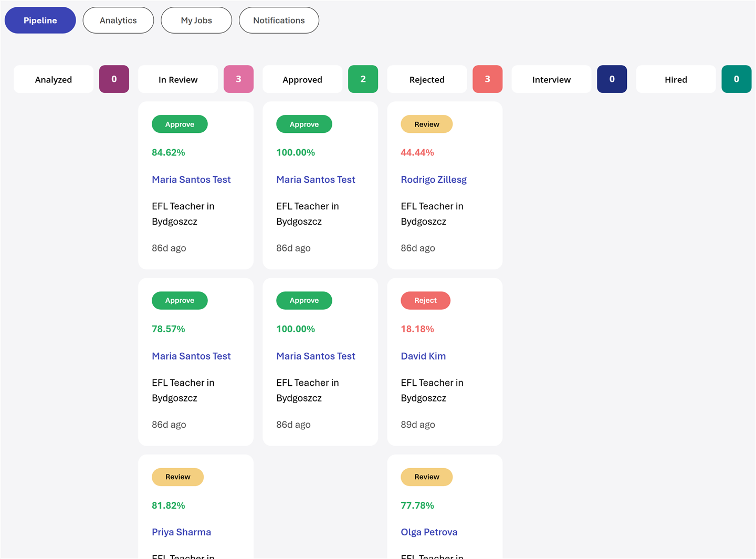Image resolution: width=756 pixels, height=559 pixels.
Task: Click Approve badge on the 78.57% card
Action: pos(180,301)
